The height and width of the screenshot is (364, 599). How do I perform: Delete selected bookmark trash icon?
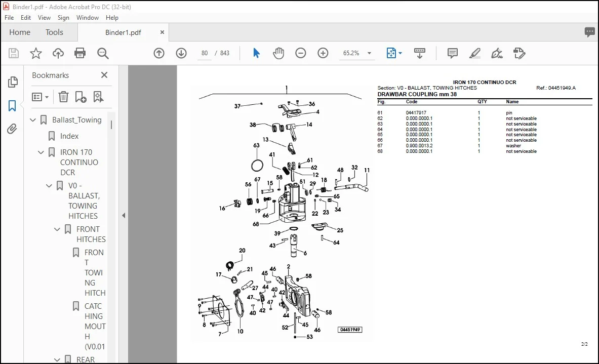tap(63, 97)
